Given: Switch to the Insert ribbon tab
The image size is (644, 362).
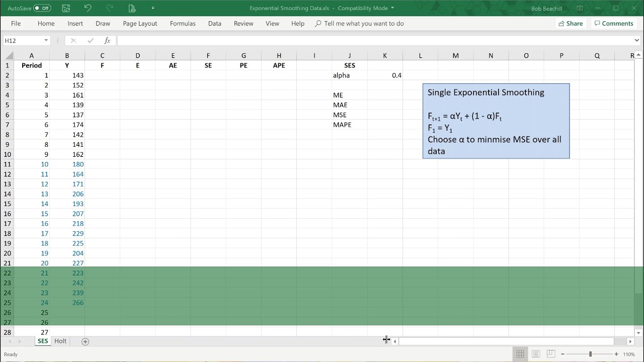Looking at the screenshot, I should [75, 24].
